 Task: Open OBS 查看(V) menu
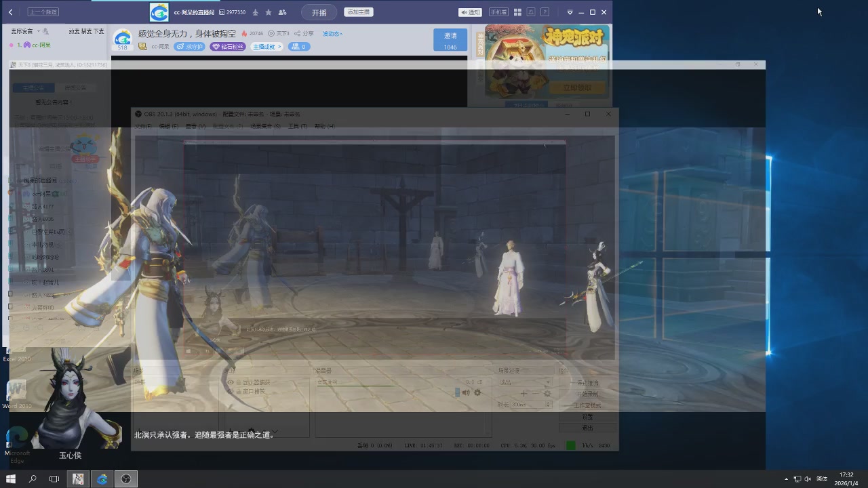pos(195,127)
